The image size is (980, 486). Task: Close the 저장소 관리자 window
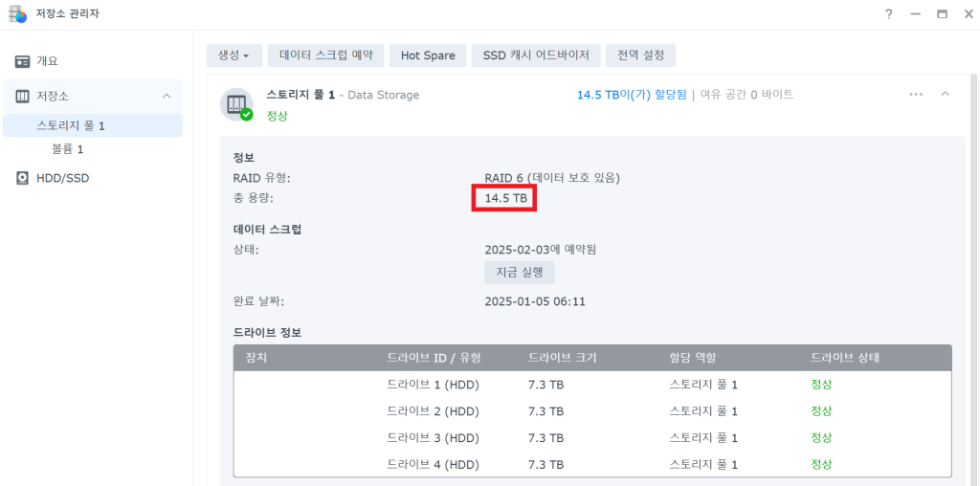[x=969, y=14]
